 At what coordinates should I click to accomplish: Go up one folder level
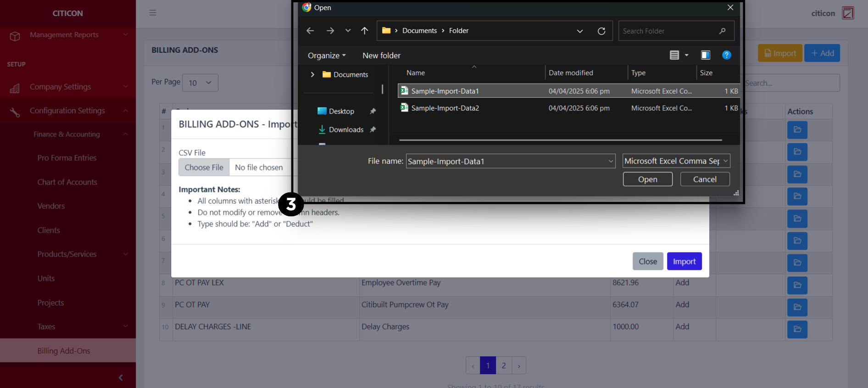[x=364, y=31]
